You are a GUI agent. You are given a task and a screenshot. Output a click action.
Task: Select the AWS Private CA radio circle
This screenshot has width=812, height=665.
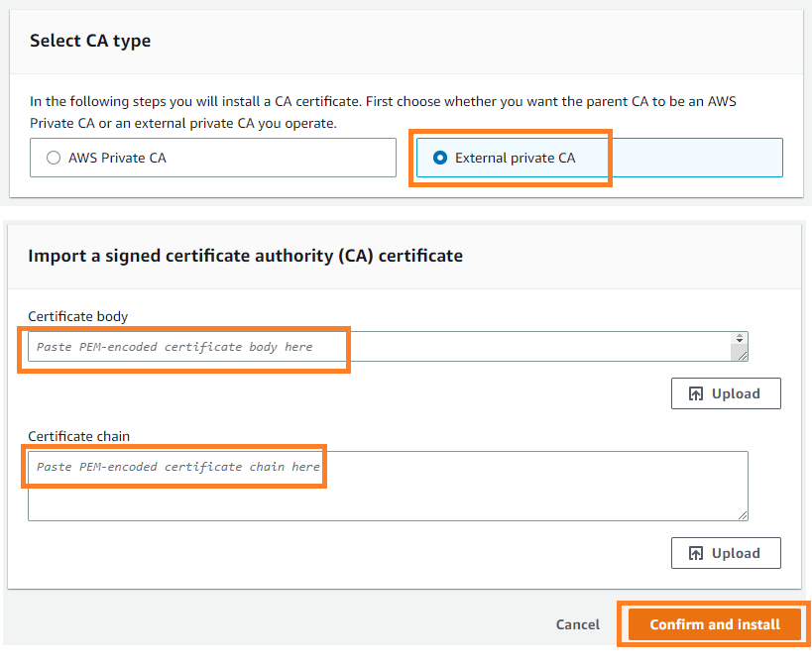(54, 158)
